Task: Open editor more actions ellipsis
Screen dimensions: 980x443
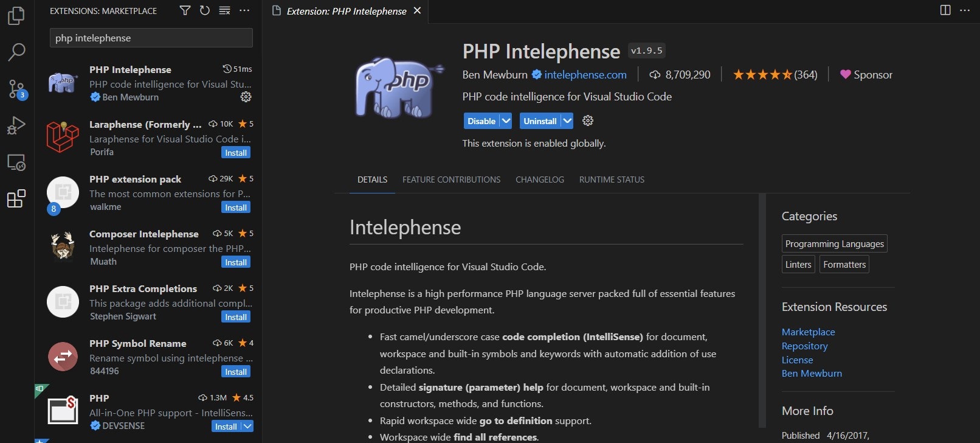Action: [965, 10]
